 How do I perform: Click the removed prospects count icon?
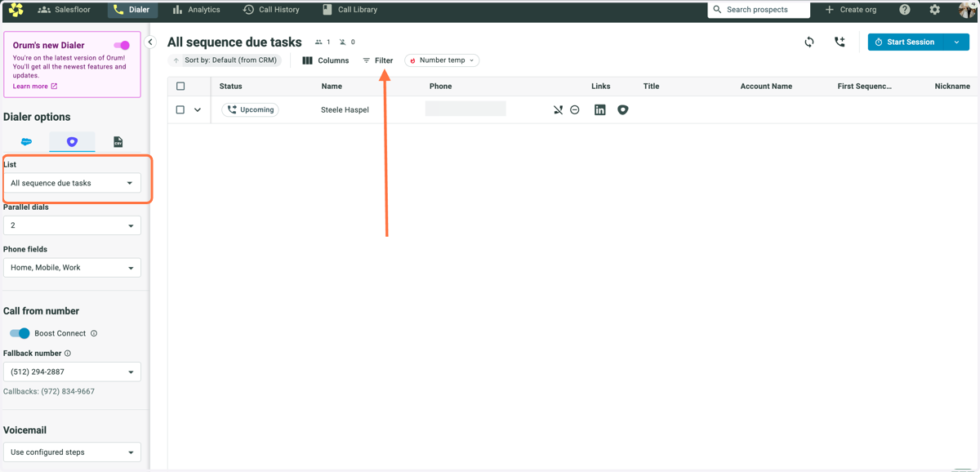click(x=343, y=42)
